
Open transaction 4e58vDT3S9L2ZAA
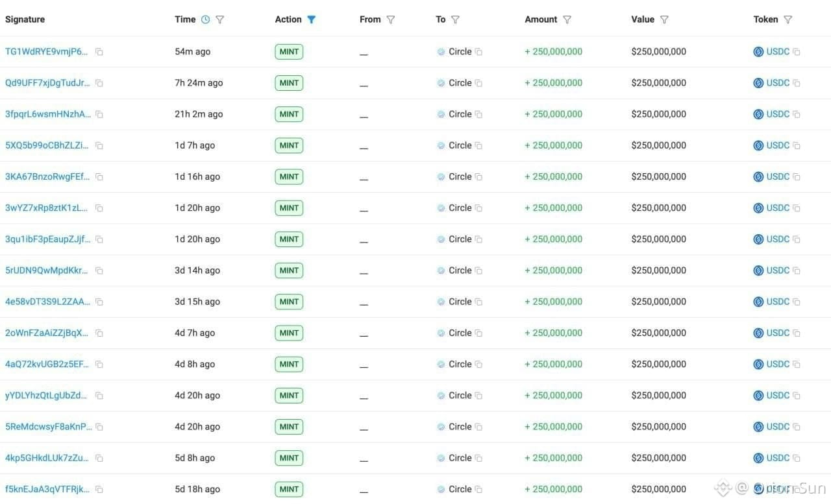48,302
